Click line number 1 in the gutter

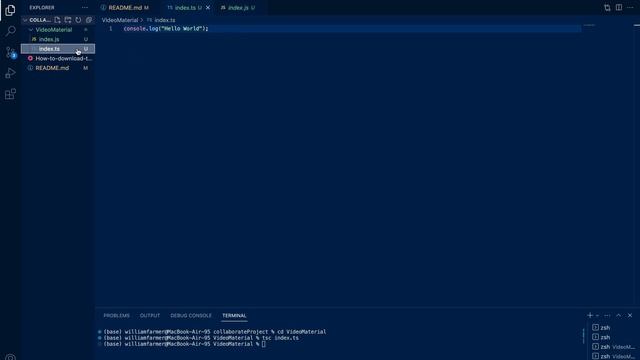tap(111, 29)
